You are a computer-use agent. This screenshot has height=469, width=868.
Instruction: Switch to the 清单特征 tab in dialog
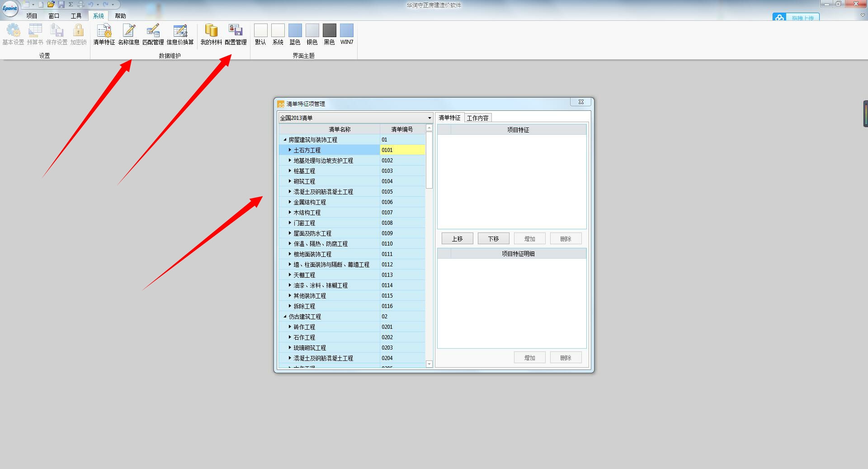[x=449, y=118]
